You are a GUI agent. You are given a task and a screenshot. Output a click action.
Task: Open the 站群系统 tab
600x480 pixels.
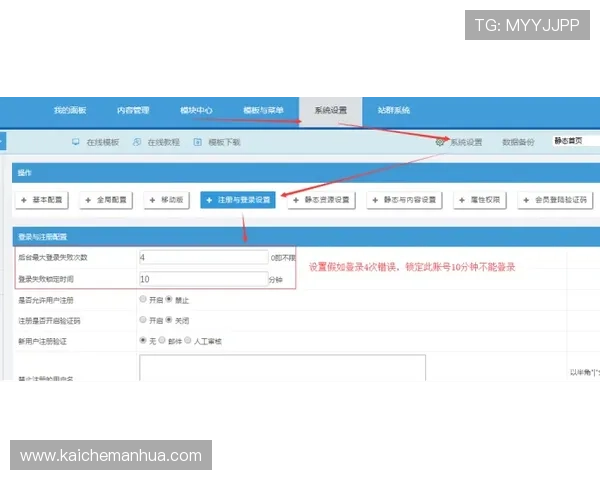pos(393,111)
